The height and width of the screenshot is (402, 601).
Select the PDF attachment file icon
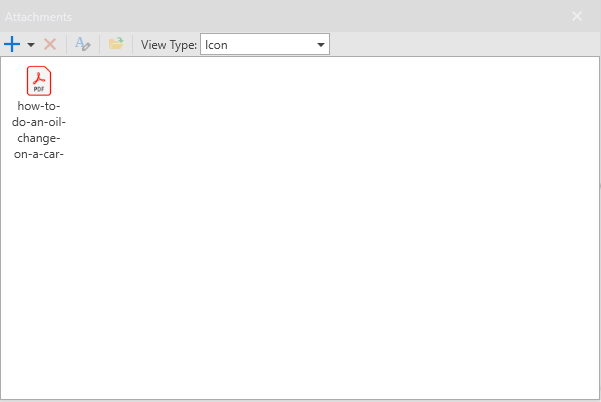coord(39,81)
